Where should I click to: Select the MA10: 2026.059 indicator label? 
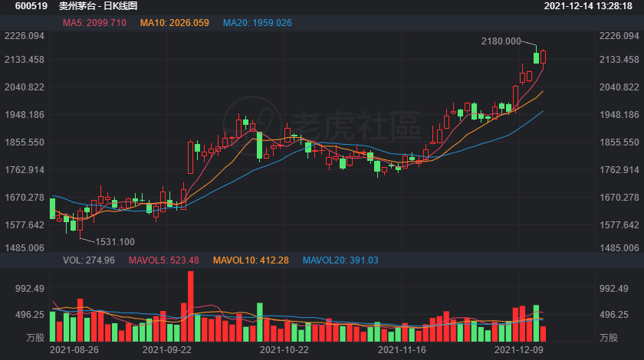[x=175, y=23]
